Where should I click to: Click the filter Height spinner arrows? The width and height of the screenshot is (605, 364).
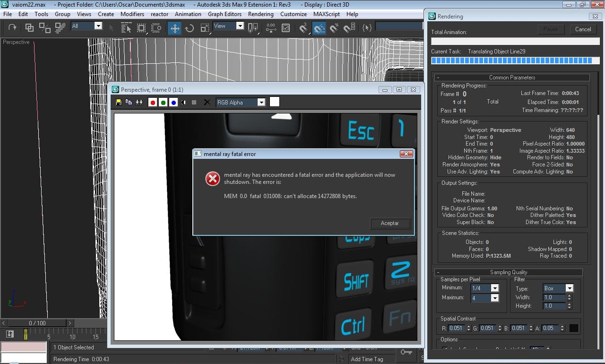click(569, 306)
